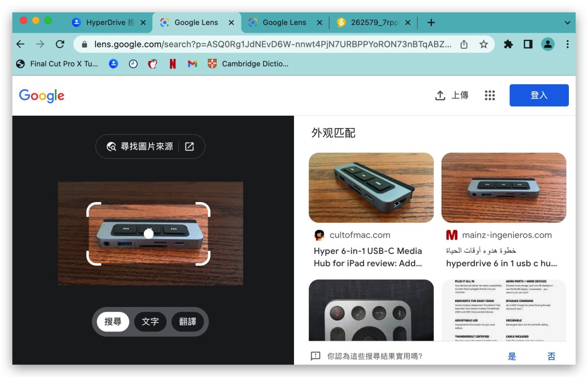Click the forward navigation arrow
Screen dimensions: 588x377
tap(40, 44)
